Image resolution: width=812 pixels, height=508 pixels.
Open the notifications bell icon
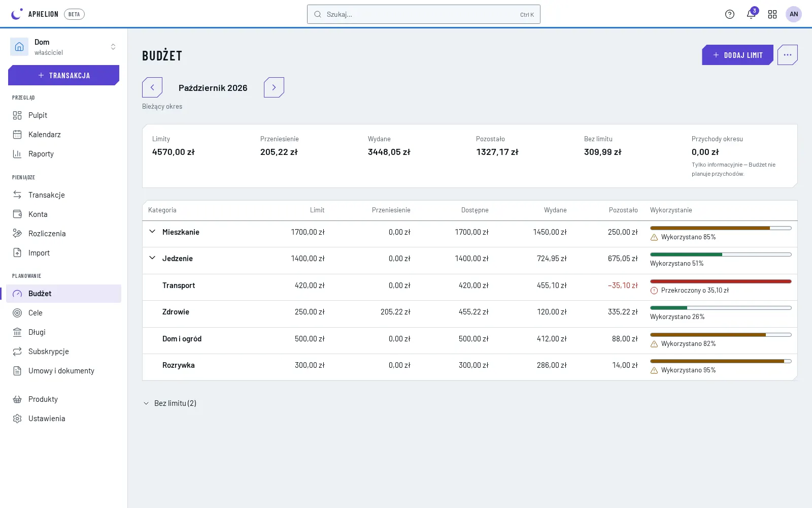pos(751,14)
